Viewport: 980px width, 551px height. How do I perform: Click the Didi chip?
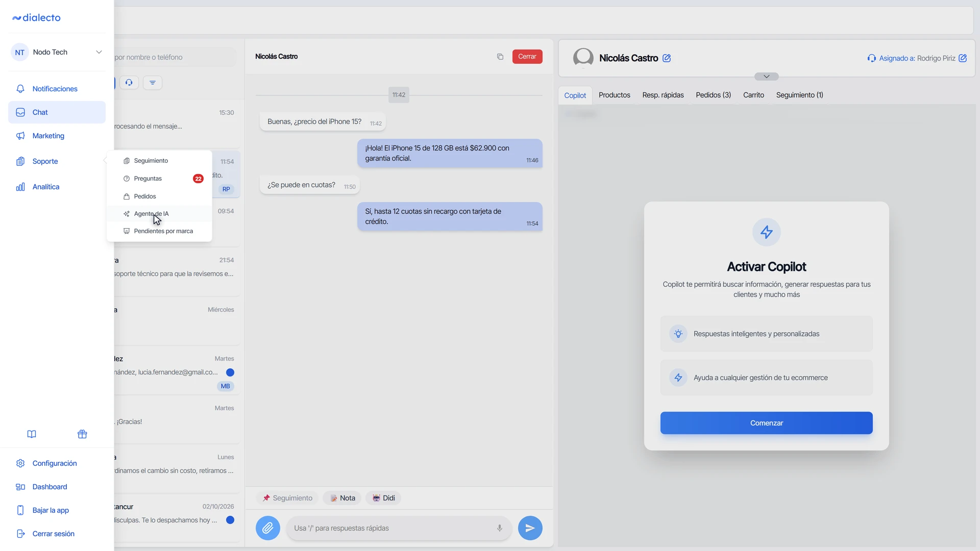point(383,498)
